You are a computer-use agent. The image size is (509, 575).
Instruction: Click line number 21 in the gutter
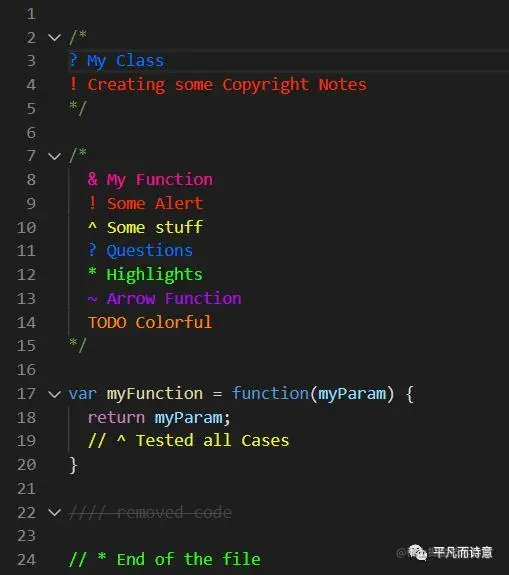click(26, 489)
